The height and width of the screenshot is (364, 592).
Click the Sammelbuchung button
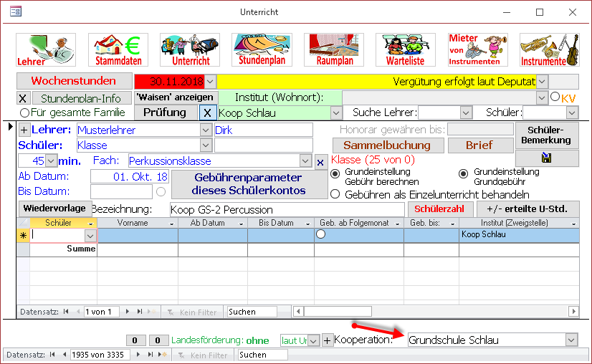[386, 145]
